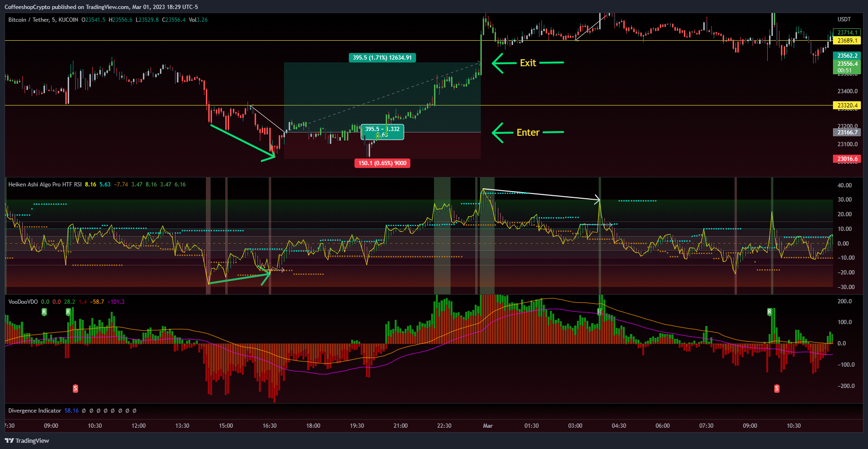Select the Divergence Indicator legend title
The width and height of the screenshot is (868, 449).
(35, 411)
